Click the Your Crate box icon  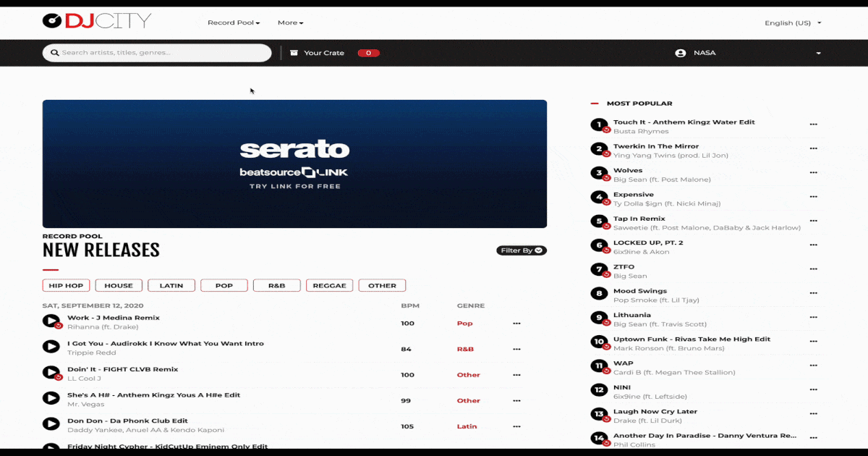tap(294, 53)
